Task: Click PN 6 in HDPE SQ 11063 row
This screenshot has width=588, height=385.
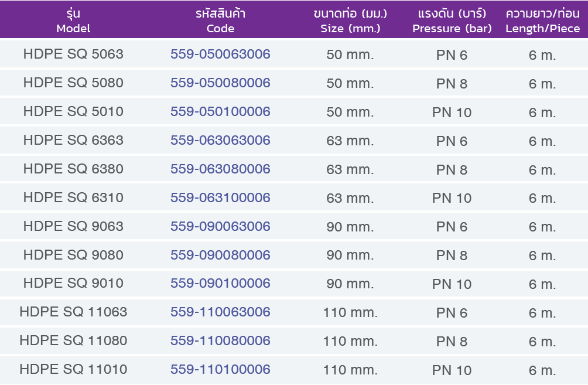Action: pos(452,313)
